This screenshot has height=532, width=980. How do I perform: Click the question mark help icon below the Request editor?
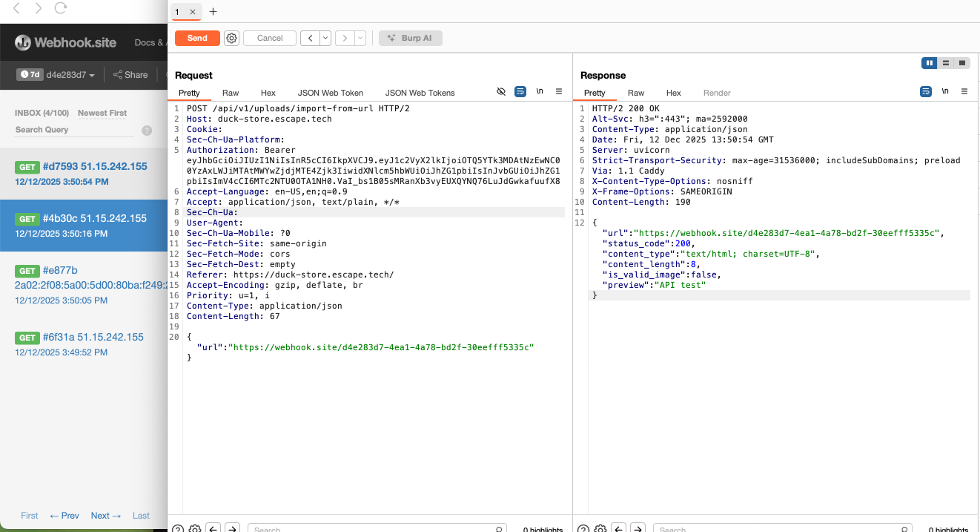tap(177, 528)
